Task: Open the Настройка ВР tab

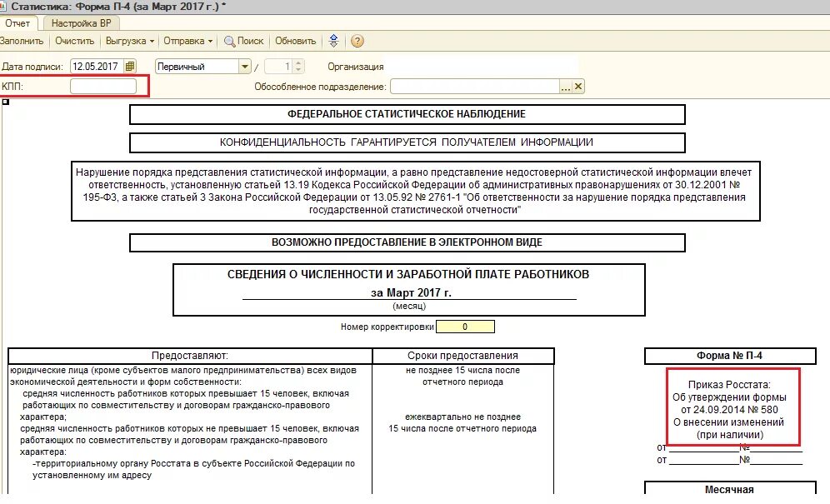Action: (x=81, y=23)
